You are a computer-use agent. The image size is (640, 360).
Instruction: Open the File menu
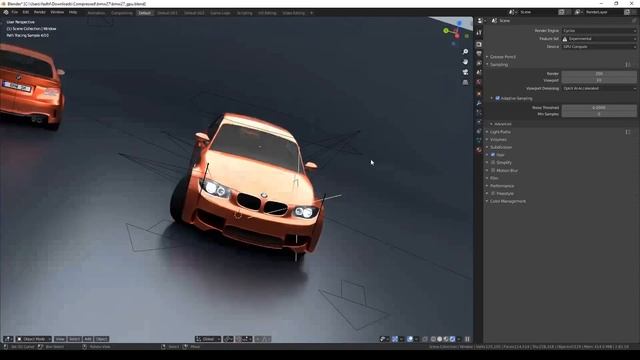(15, 12)
